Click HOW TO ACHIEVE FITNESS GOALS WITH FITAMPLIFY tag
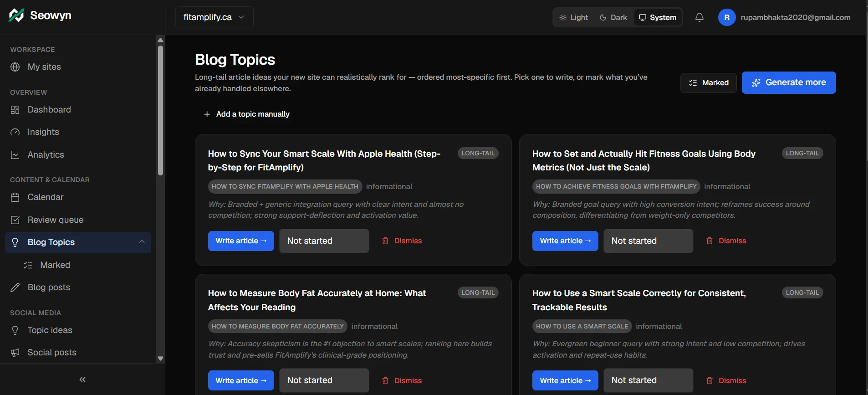868x395 pixels. tap(616, 187)
